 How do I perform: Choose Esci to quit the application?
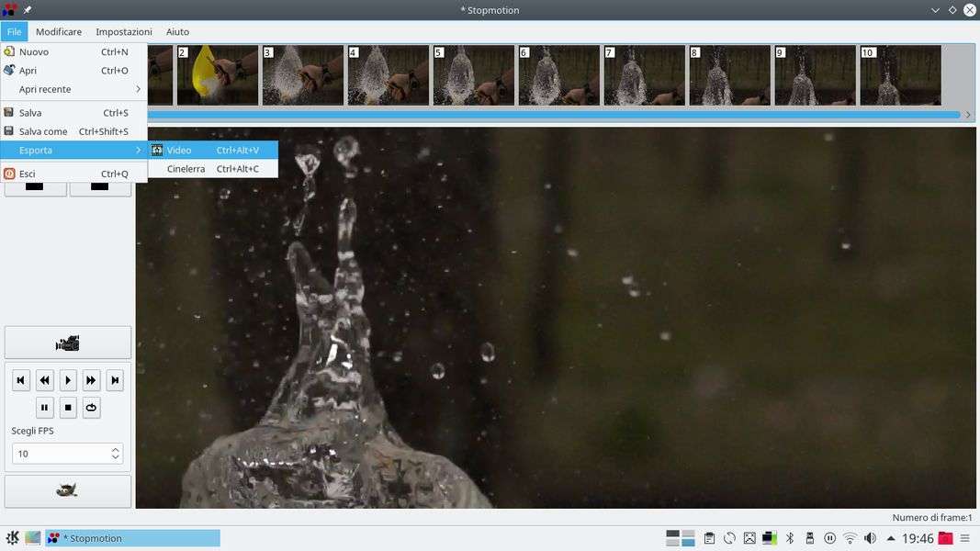coord(73,174)
